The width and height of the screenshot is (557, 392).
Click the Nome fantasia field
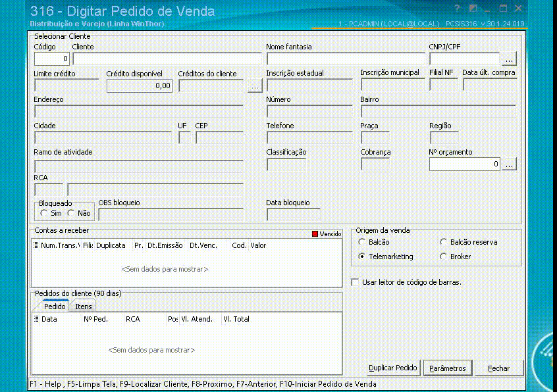(x=346, y=59)
